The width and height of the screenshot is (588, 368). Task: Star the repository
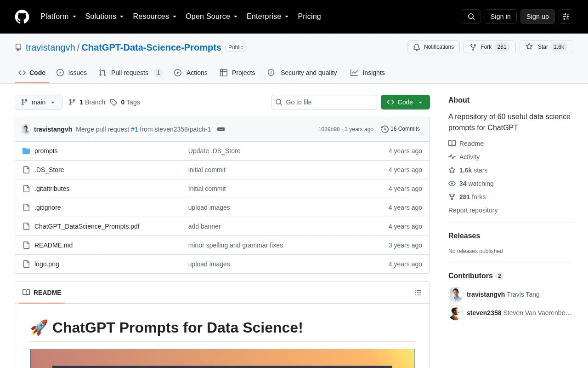click(546, 47)
